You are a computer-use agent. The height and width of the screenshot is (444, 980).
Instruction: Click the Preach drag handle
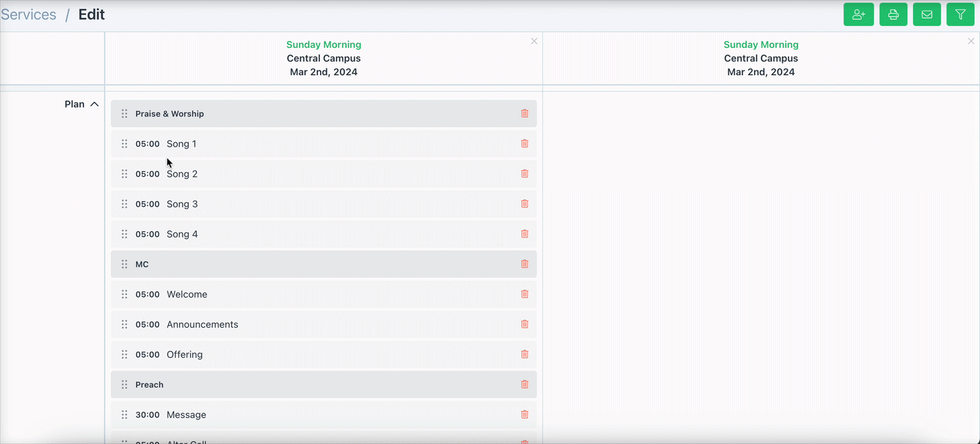click(x=124, y=384)
